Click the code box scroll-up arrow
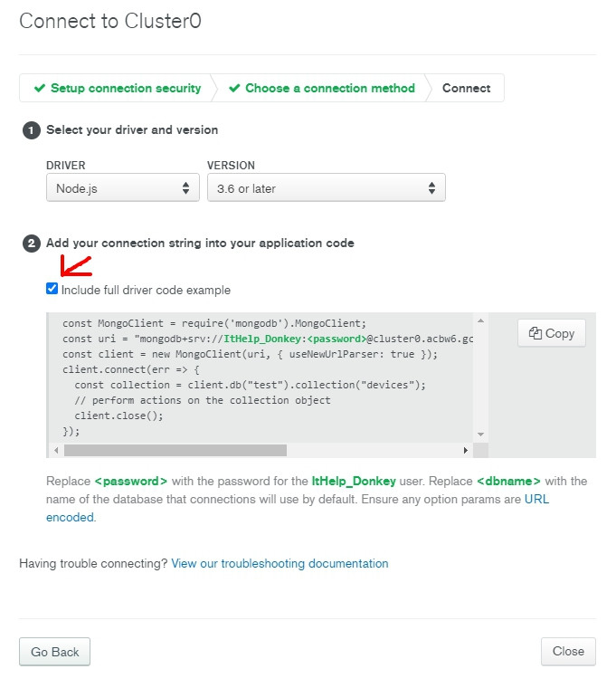The image size is (616, 688). click(480, 321)
